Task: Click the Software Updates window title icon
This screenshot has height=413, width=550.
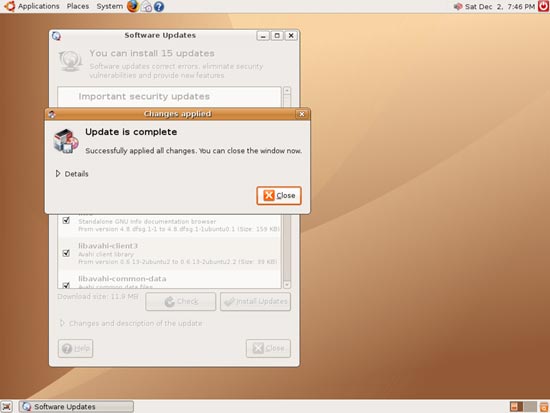Action: tap(56, 35)
